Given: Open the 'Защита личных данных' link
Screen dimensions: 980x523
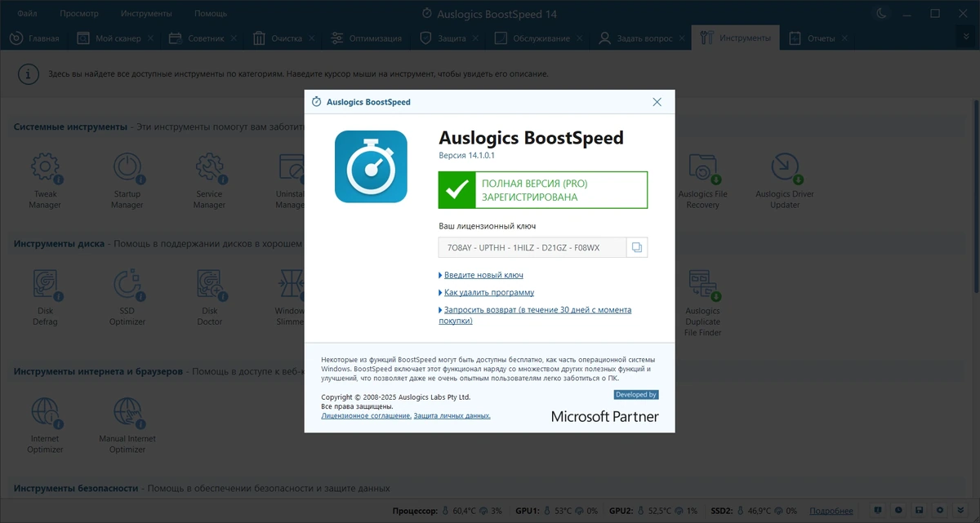Looking at the screenshot, I should [x=452, y=415].
